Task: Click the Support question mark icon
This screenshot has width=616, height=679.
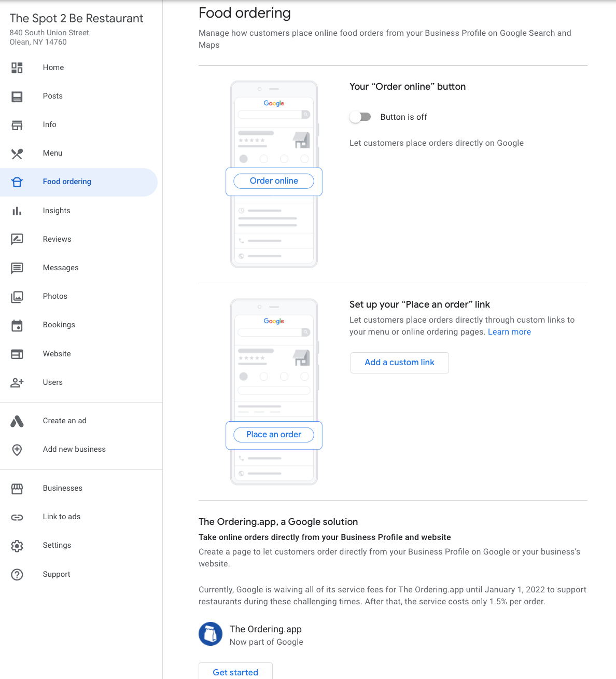Action: click(x=17, y=575)
